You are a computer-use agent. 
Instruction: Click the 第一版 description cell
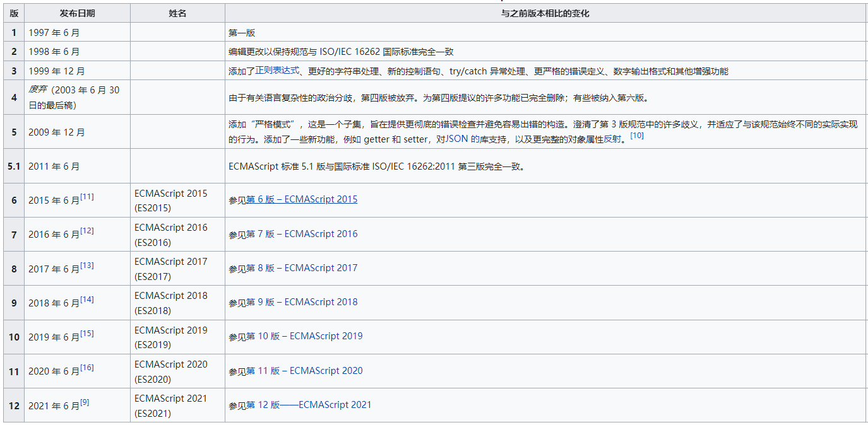(545, 32)
